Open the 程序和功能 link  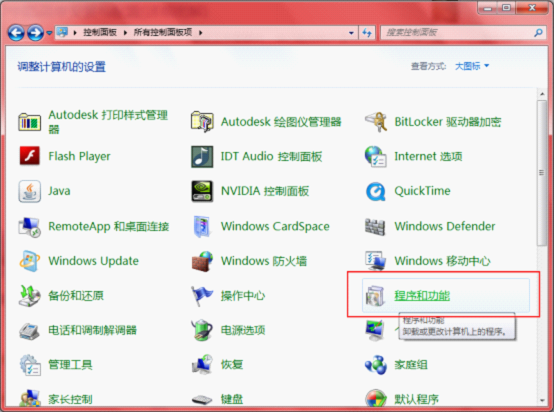(422, 295)
